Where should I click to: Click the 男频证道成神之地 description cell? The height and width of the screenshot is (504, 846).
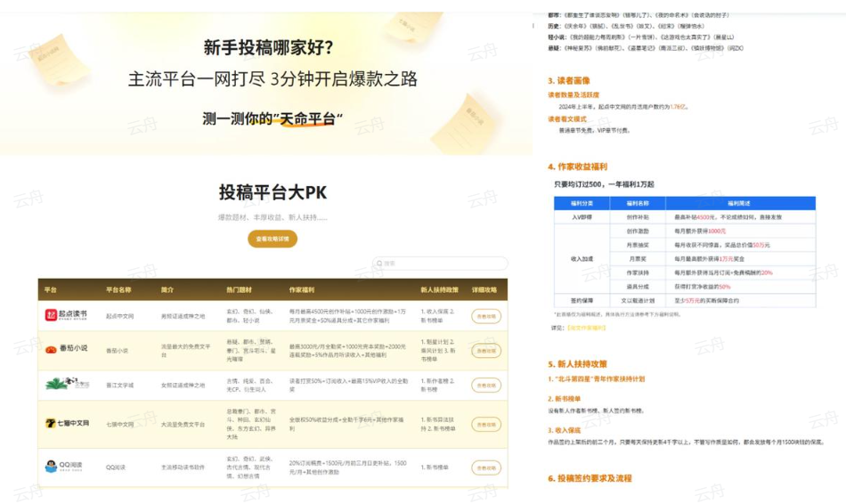point(183,316)
